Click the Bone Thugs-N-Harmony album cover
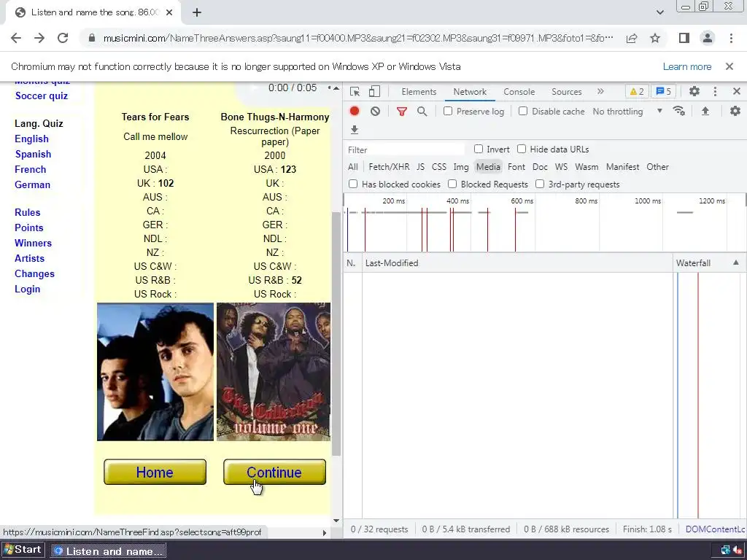This screenshot has width=747, height=560. click(x=274, y=371)
